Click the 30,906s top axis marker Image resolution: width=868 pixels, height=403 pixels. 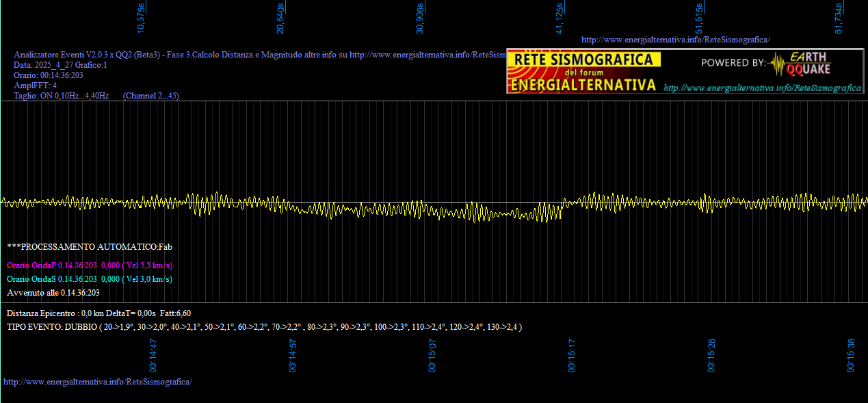point(420,18)
